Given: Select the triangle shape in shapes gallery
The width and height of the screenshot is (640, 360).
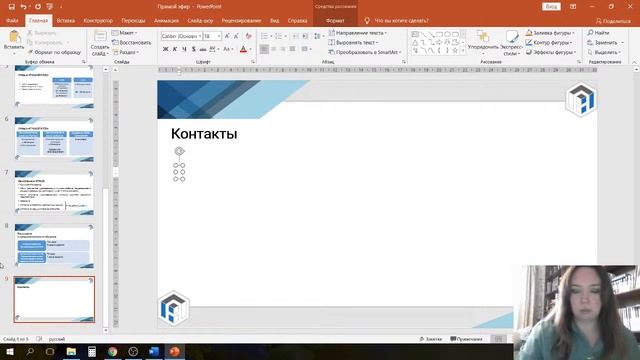Looking at the screenshot, I should [415, 42].
